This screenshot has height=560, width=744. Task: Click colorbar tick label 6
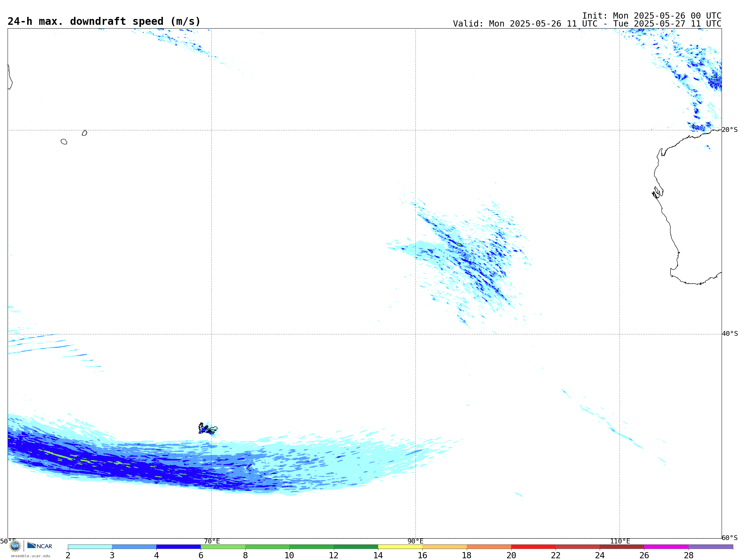click(201, 556)
